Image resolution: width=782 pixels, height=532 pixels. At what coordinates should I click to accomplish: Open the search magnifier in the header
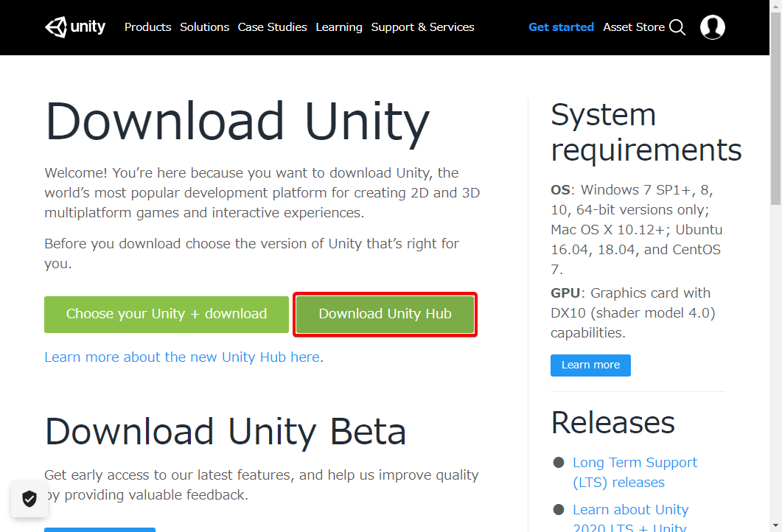(x=677, y=27)
